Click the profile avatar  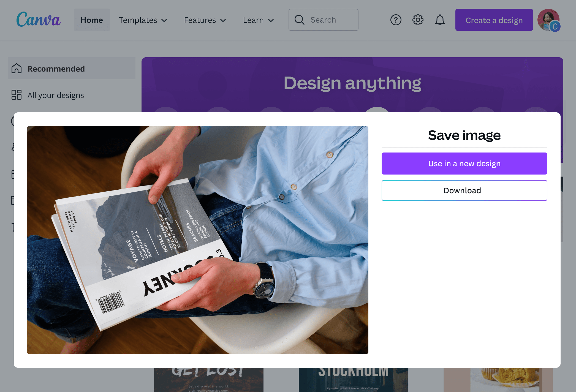(549, 20)
